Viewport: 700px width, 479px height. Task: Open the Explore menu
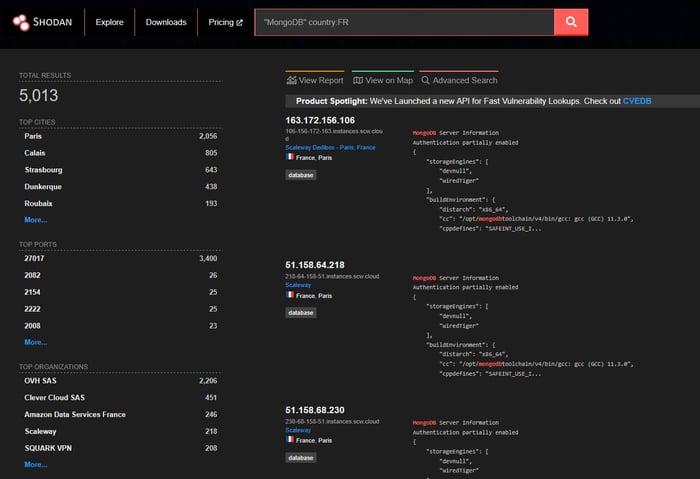109,22
